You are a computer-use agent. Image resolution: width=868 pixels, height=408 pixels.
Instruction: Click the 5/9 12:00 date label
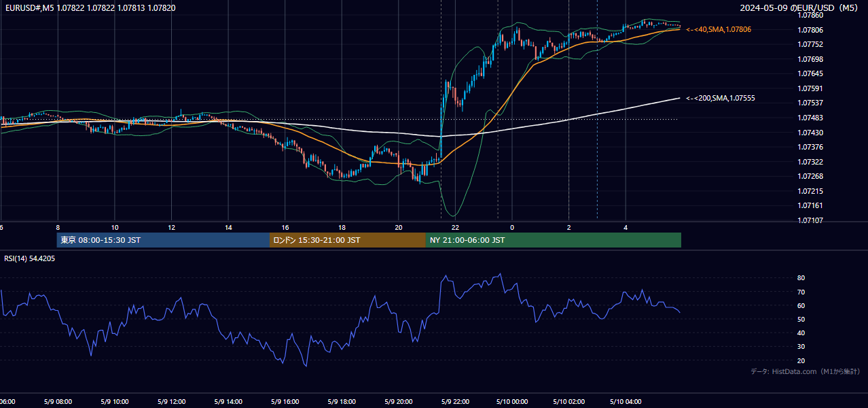coord(171,402)
